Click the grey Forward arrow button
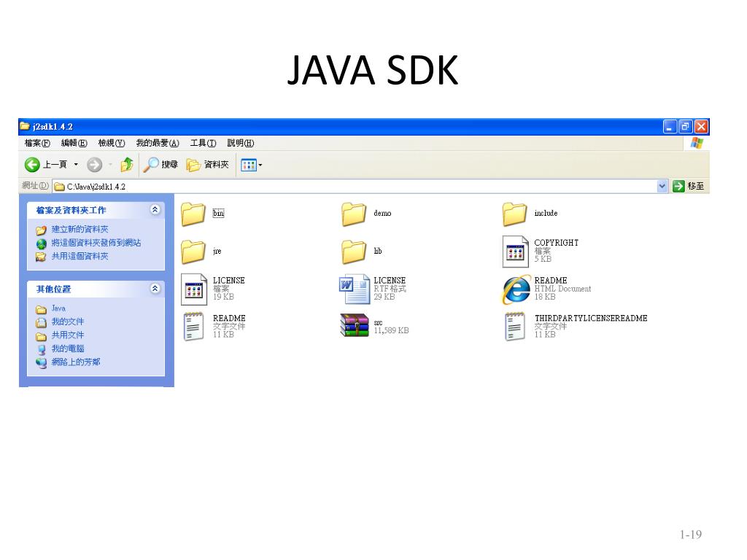This screenshot has width=747, height=560. tap(94, 165)
